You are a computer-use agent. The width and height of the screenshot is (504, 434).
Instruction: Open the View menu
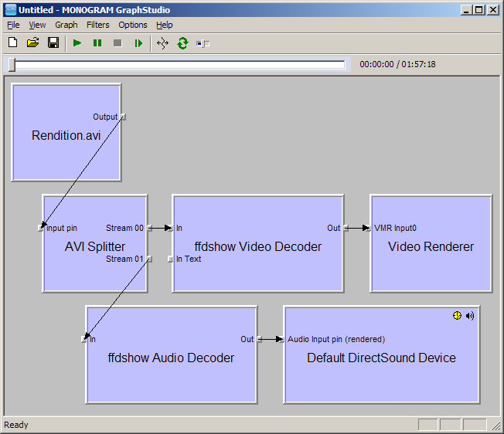pyautogui.click(x=37, y=25)
